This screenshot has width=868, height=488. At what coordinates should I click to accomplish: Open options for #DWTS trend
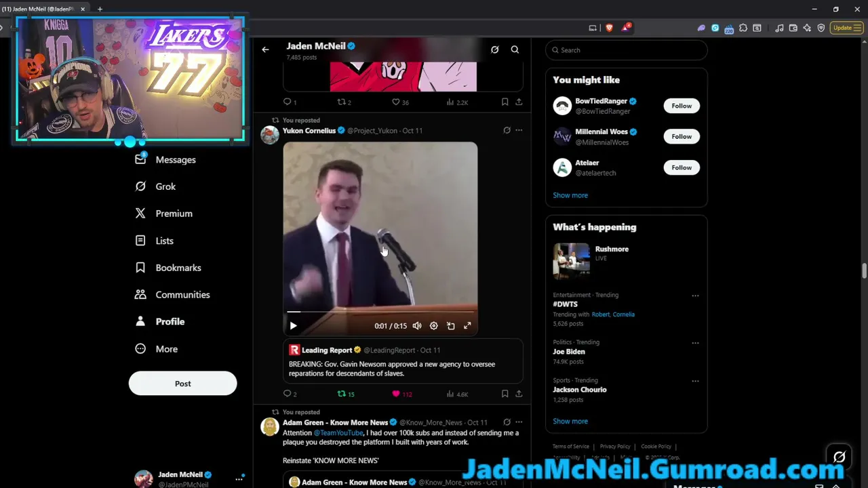(x=695, y=296)
